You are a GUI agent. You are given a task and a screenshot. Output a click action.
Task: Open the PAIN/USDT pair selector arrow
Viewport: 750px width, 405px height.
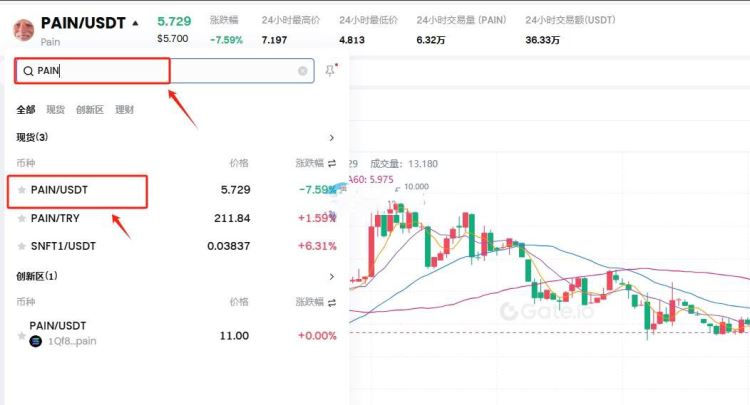pos(135,23)
